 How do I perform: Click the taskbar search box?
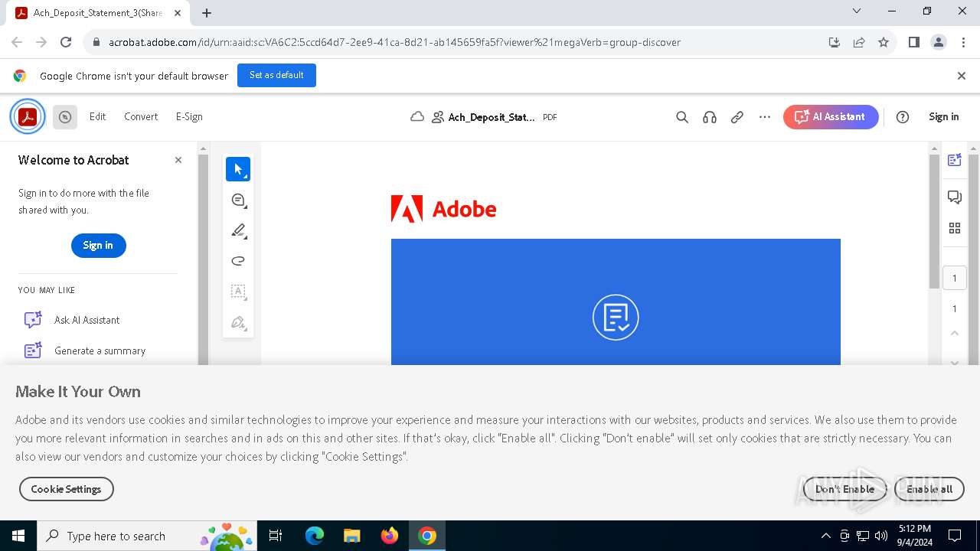(x=146, y=536)
